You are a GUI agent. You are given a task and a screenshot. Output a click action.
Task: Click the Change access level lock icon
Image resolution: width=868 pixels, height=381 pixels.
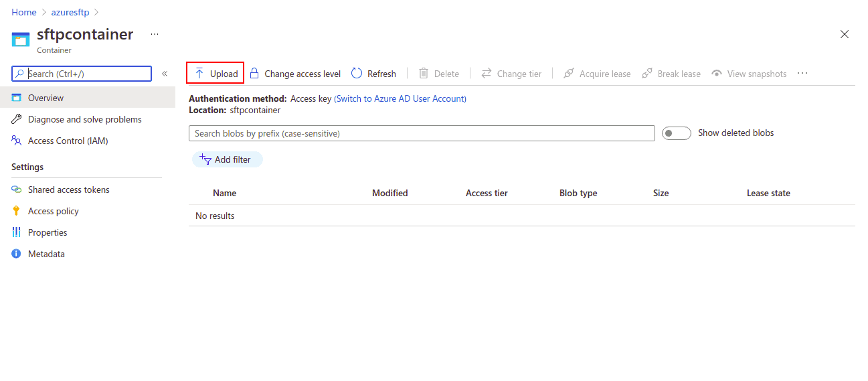[254, 74]
